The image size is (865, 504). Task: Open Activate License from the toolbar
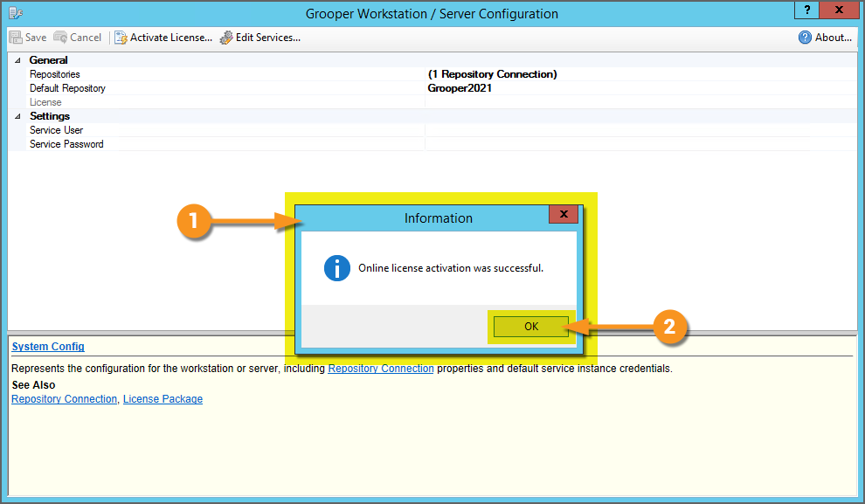[x=163, y=38]
